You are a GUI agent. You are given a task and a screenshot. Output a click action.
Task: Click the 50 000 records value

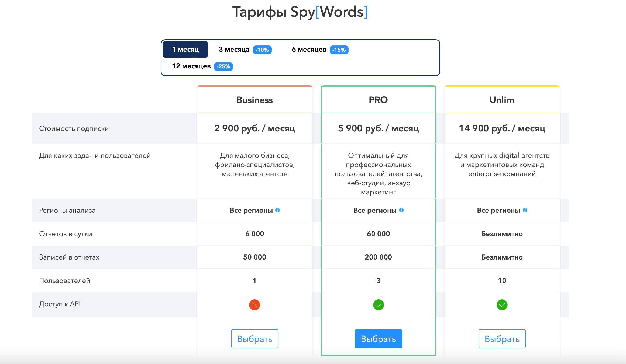click(254, 257)
